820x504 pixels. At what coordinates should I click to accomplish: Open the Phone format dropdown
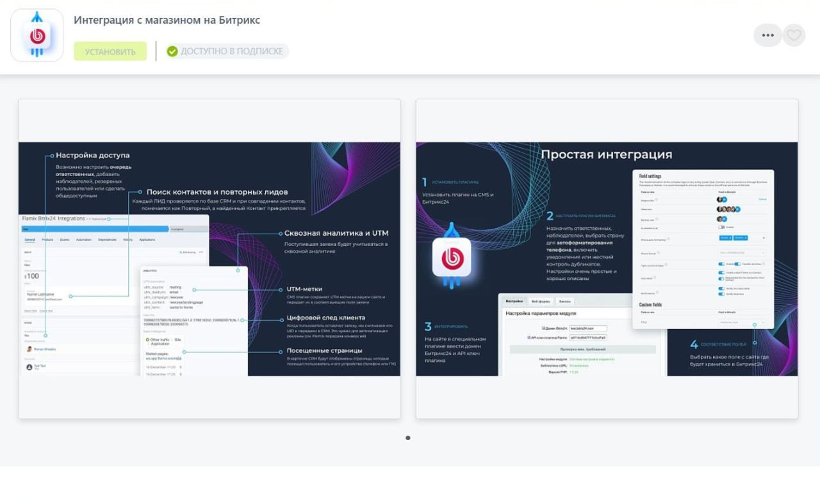coord(742,253)
